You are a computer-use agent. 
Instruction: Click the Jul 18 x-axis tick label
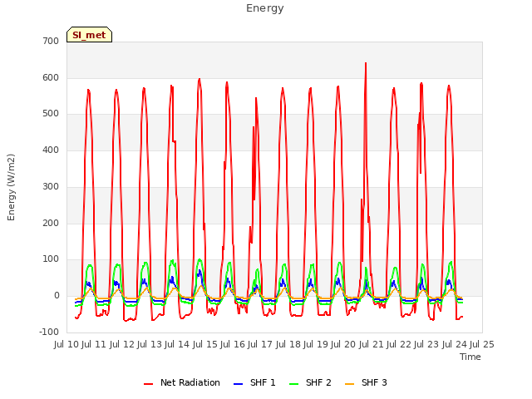coord(288,345)
